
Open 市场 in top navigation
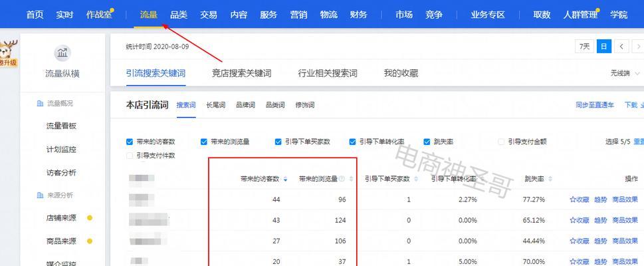click(404, 15)
